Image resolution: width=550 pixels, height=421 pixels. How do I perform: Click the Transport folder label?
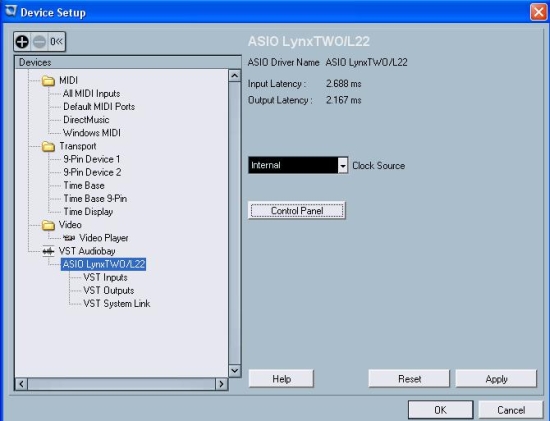point(78,146)
